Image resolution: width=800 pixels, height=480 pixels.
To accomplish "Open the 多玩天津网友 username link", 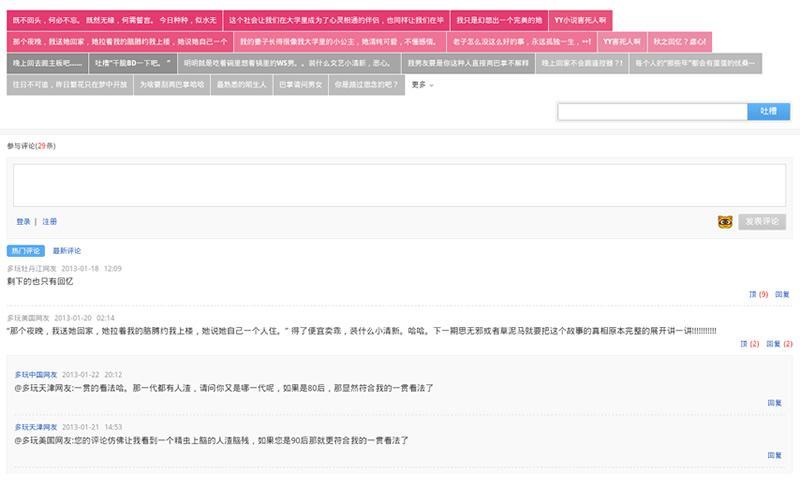I will (x=36, y=427).
